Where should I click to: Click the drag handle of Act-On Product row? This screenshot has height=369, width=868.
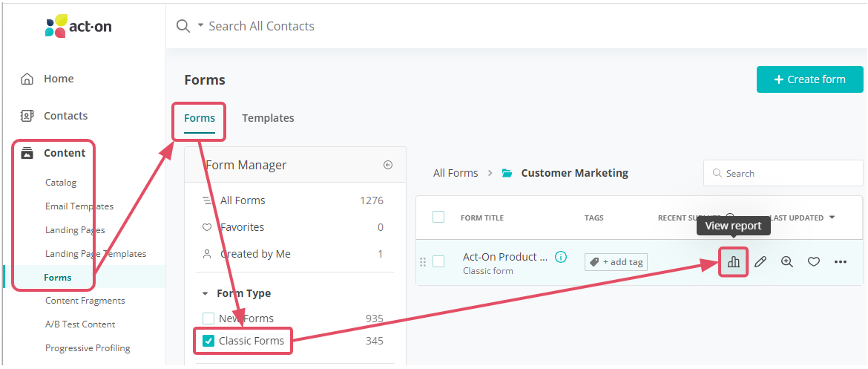pos(423,262)
